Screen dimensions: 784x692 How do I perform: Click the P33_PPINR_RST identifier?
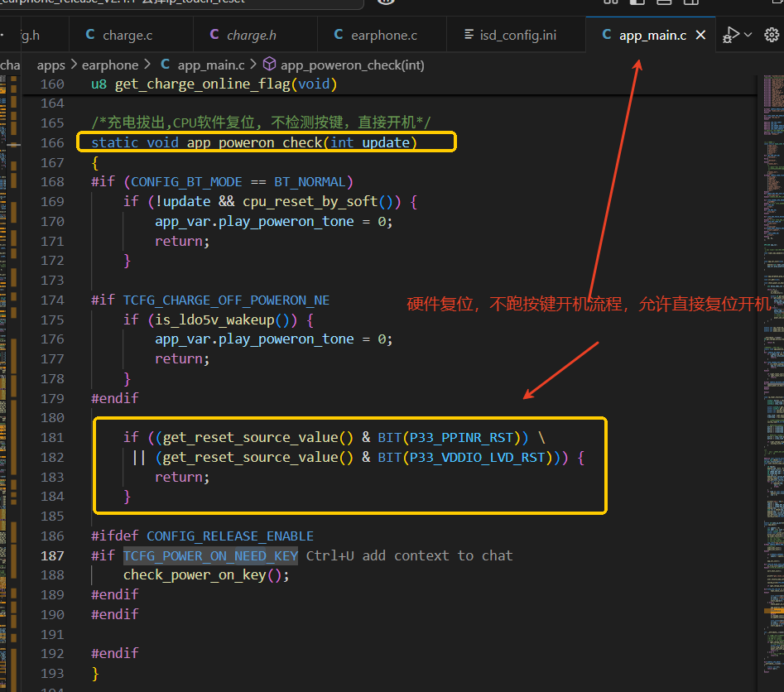[461, 438]
